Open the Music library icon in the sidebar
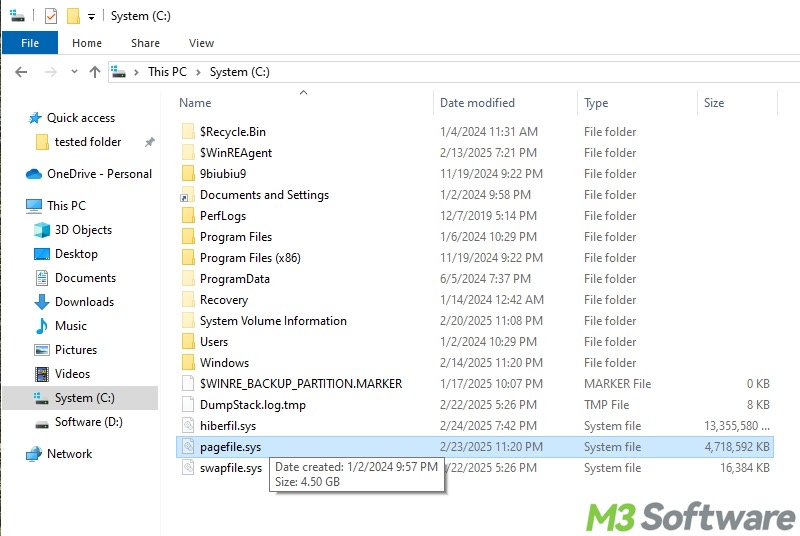Screen dimensions: 800x536 tap(42, 326)
